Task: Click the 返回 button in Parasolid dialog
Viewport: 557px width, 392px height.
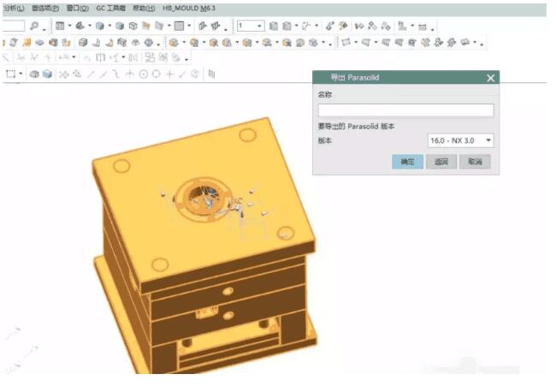Action: click(x=441, y=162)
